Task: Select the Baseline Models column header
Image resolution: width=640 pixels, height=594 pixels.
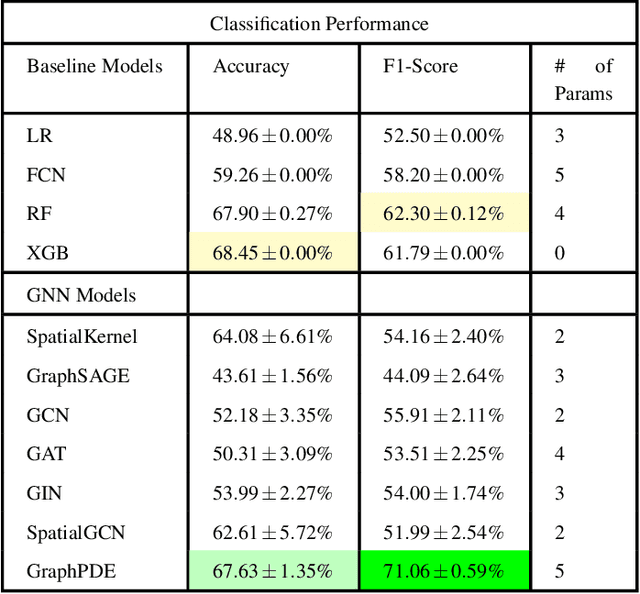Action: (94, 67)
